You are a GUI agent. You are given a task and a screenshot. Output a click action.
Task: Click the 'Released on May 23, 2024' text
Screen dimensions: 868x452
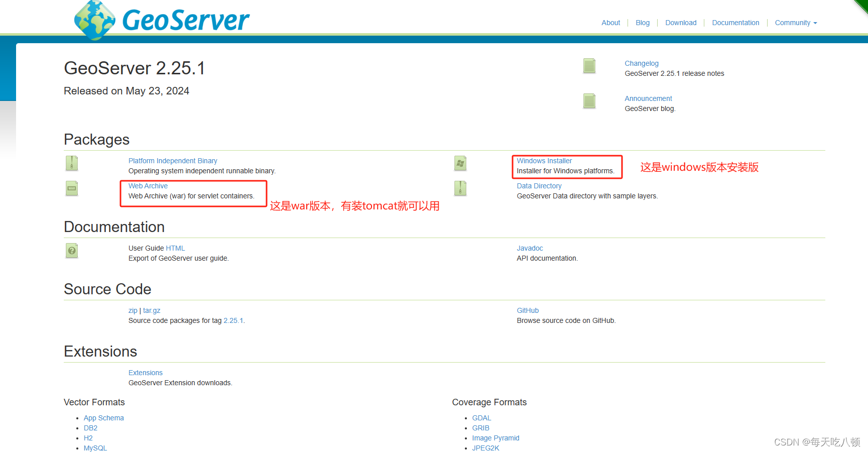click(127, 91)
